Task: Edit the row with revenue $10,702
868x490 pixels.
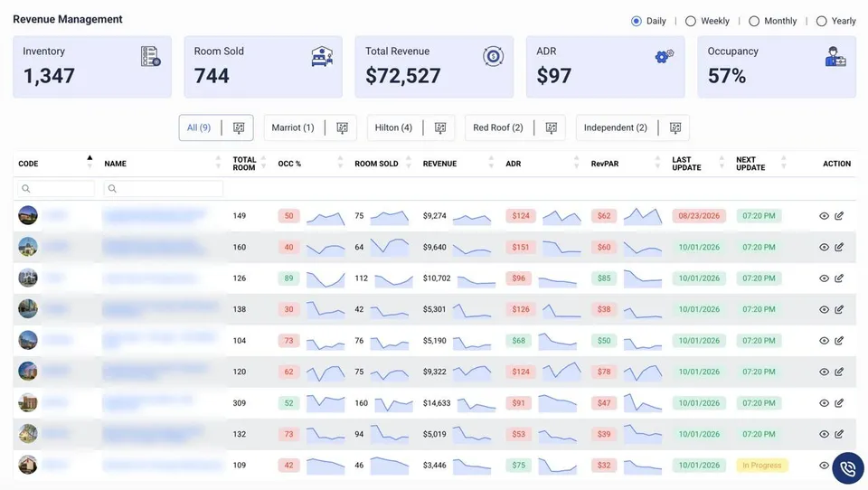Action: pyautogui.click(x=839, y=278)
